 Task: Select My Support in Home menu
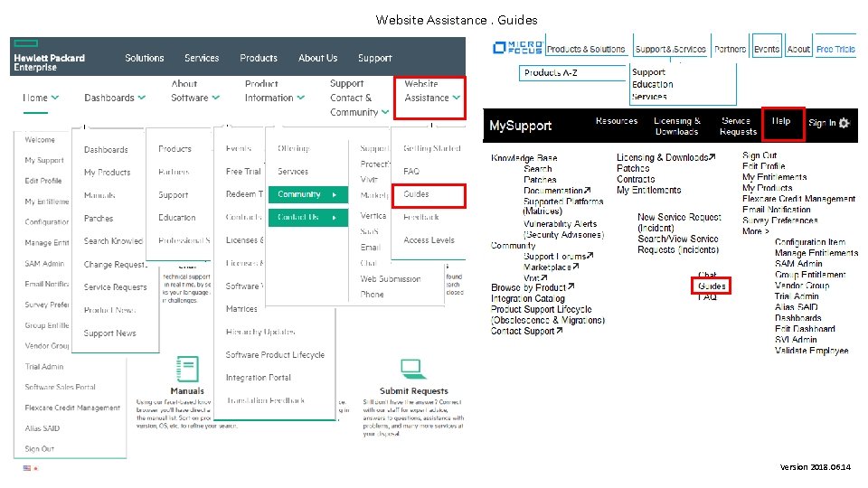[x=44, y=161]
